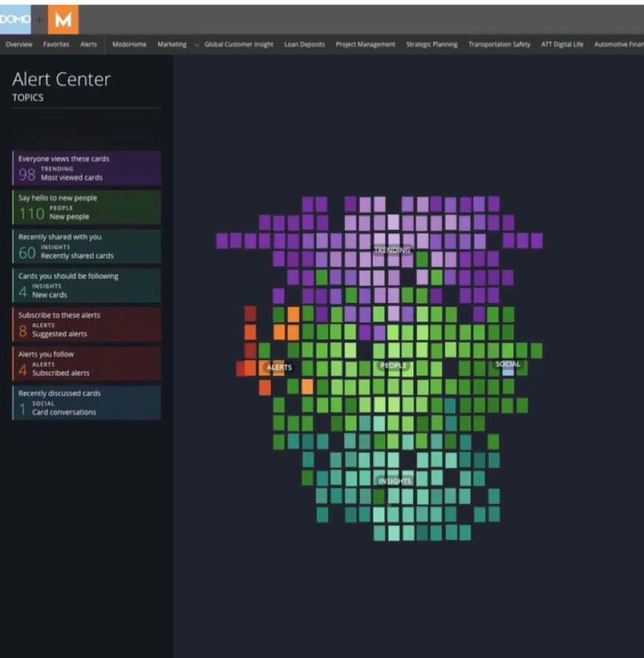Select the Suggested alerts topic
This screenshot has height=658, width=644.
pyautogui.click(x=87, y=325)
